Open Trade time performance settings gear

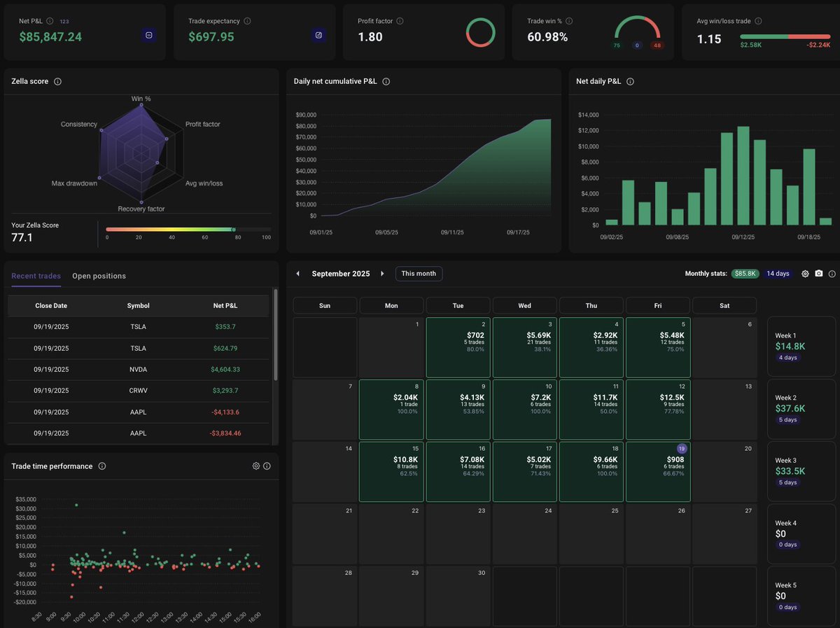pyautogui.click(x=256, y=466)
